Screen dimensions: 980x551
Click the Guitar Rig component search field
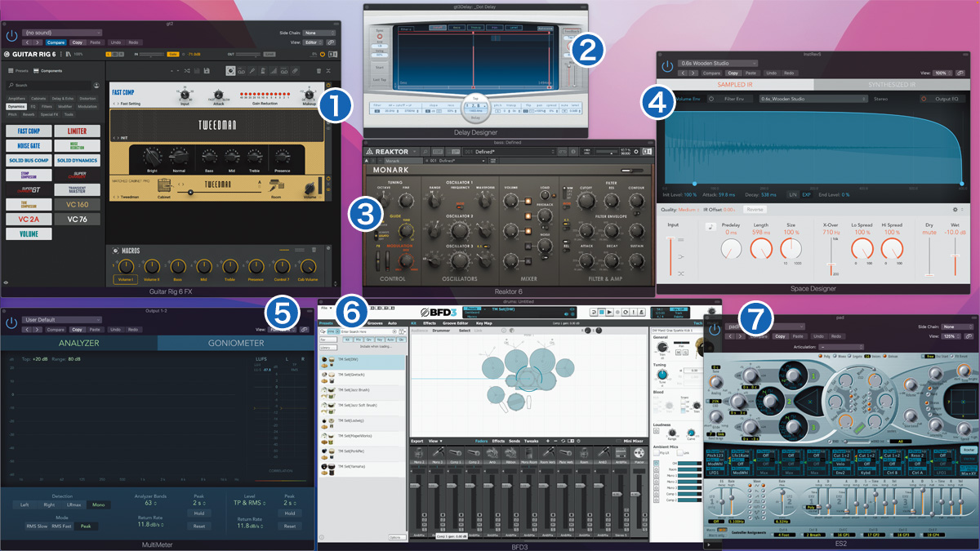click(x=49, y=85)
